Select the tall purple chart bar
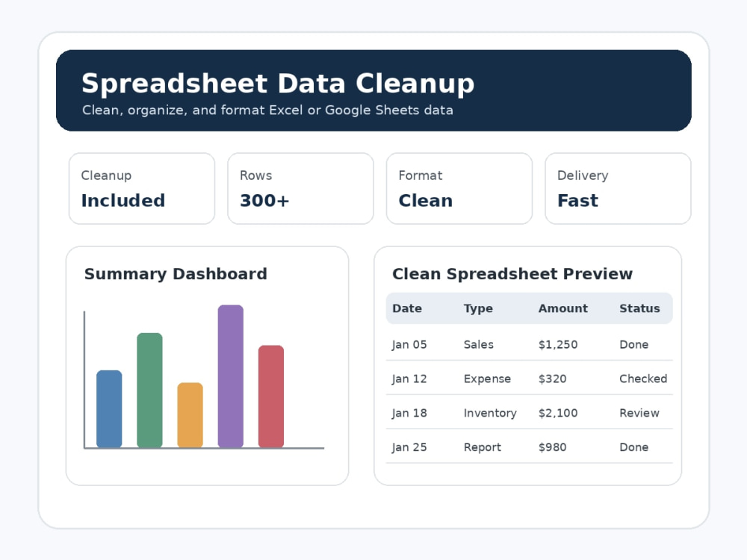 click(231, 376)
